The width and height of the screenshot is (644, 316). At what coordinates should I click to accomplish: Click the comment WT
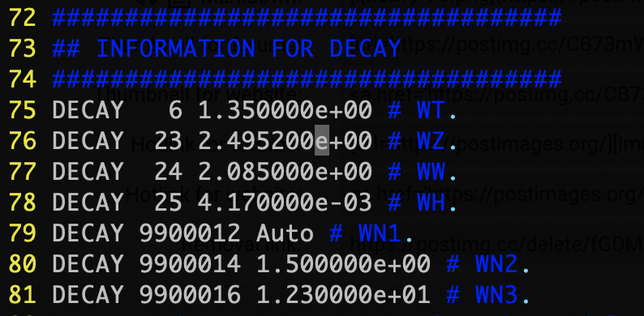[431, 109]
